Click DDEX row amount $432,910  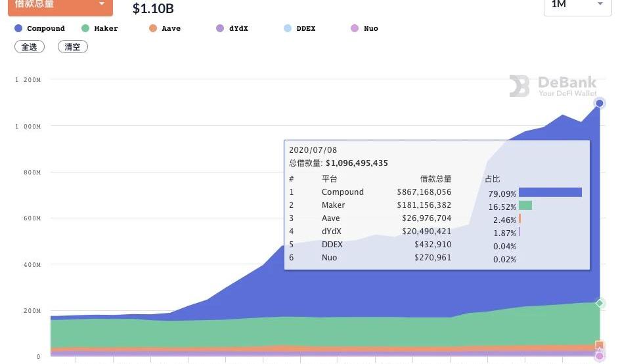coord(433,245)
